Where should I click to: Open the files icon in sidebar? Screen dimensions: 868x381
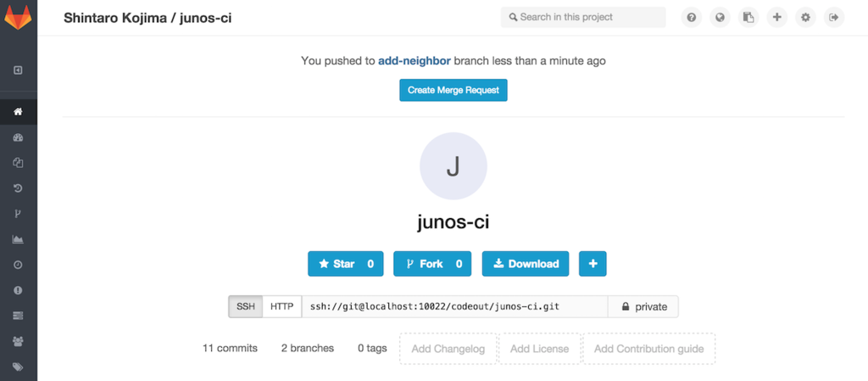pos(18,163)
